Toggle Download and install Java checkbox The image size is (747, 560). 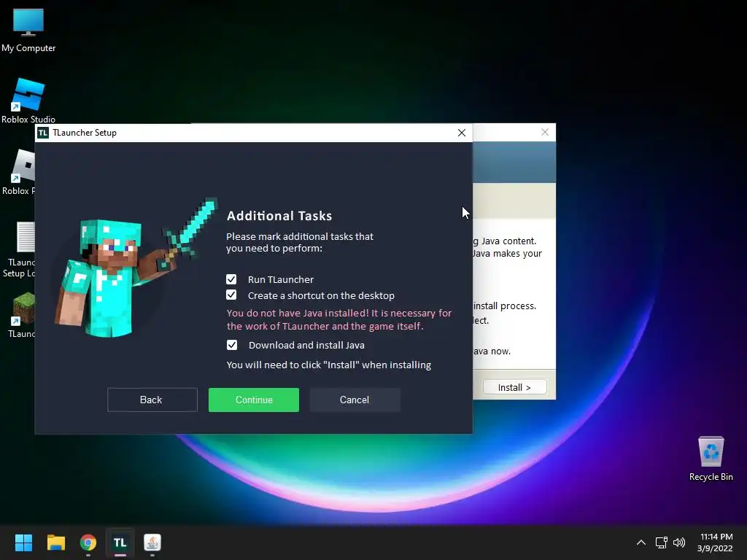pyautogui.click(x=232, y=345)
